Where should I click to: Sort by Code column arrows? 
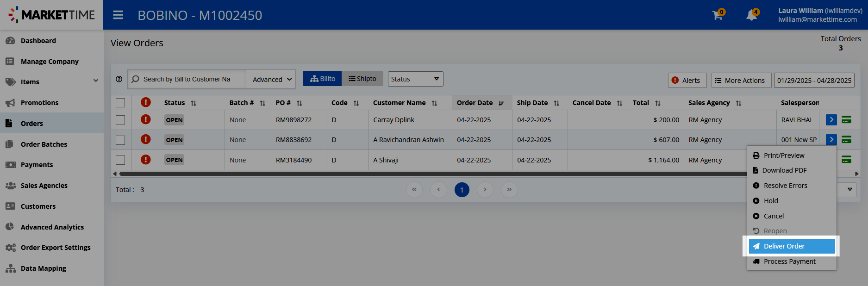pyautogui.click(x=356, y=103)
